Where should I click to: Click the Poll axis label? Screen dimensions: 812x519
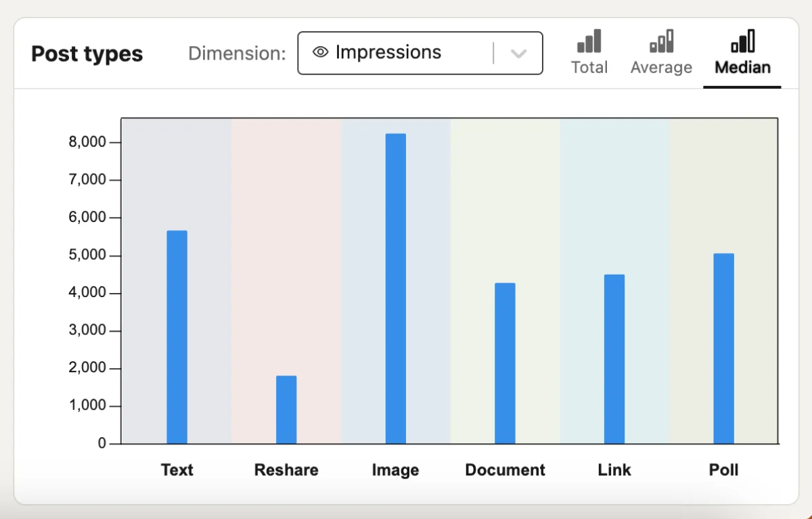click(x=723, y=470)
